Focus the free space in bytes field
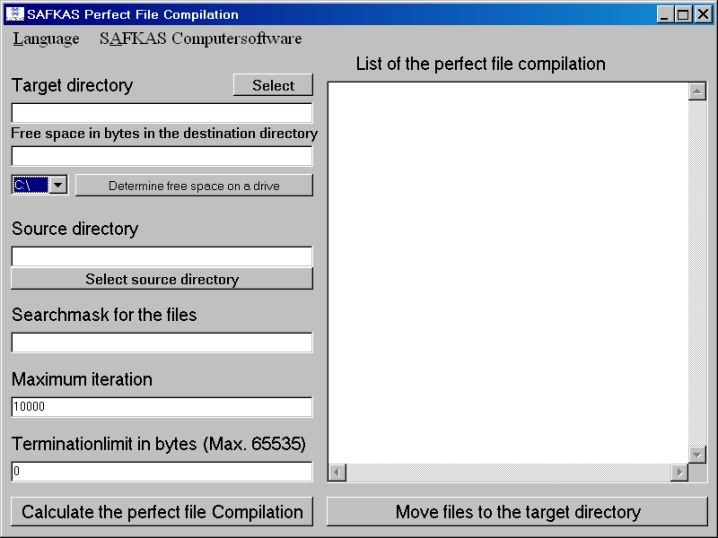 161,156
